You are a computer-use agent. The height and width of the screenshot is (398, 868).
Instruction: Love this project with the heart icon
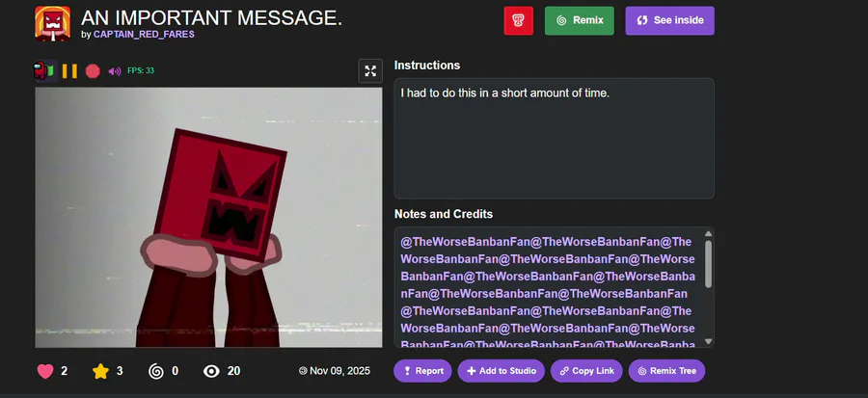click(45, 371)
